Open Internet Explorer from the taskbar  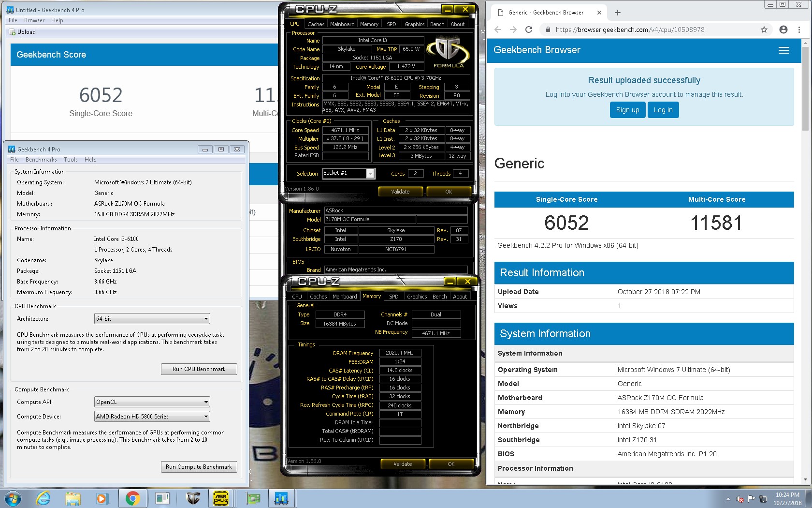click(43, 498)
